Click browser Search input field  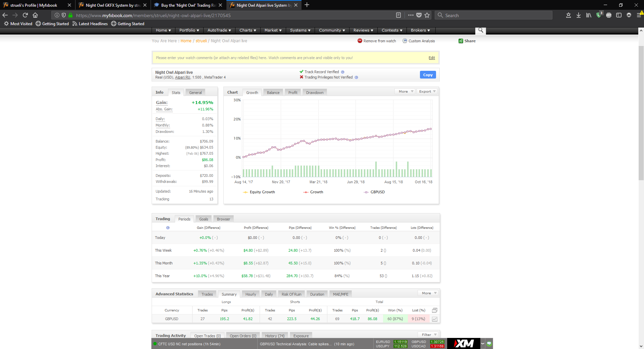pyautogui.click(x=494, y=15)
